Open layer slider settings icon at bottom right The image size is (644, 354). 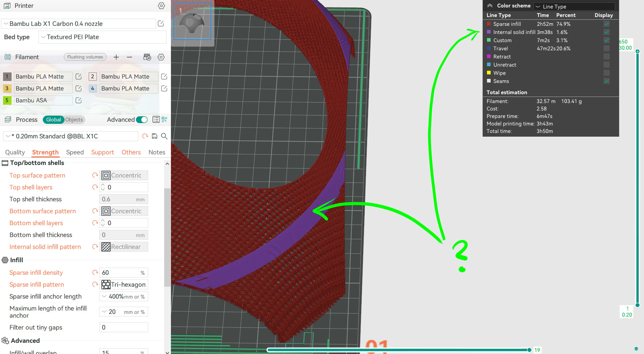tap(636, 349)
